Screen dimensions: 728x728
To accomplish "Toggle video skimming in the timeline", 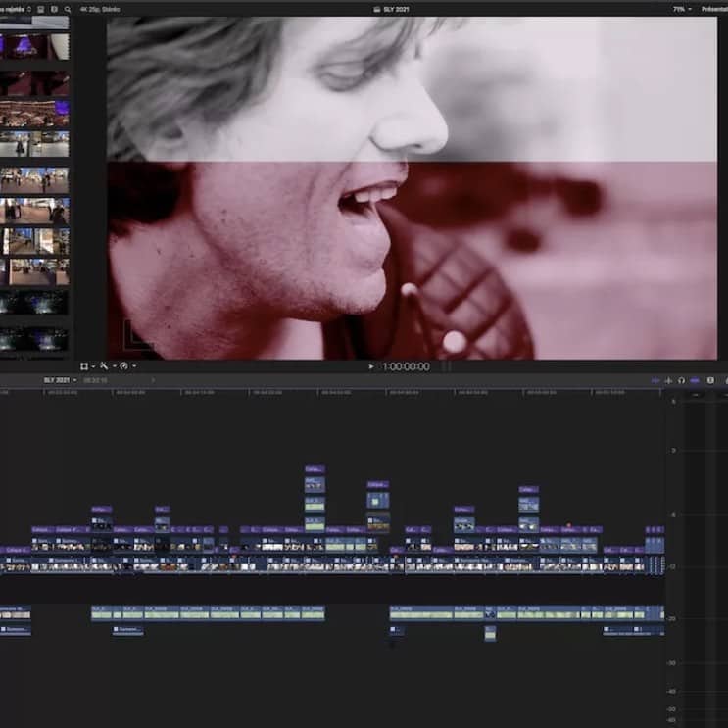I will click(655, 381).
